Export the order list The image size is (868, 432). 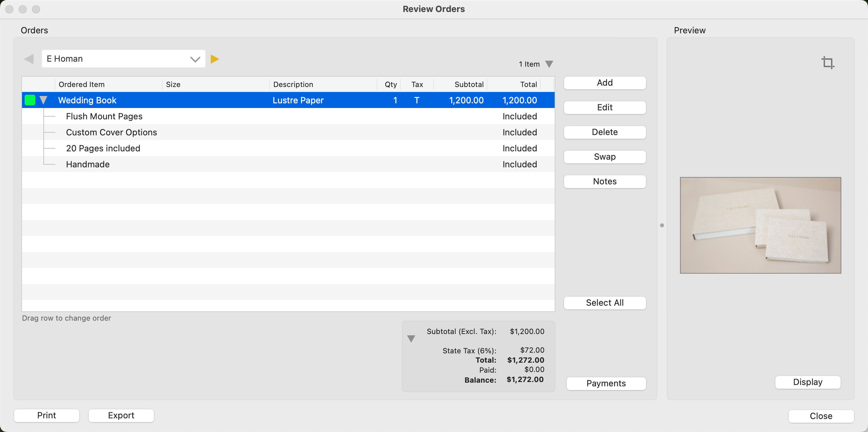coord(121,415)
